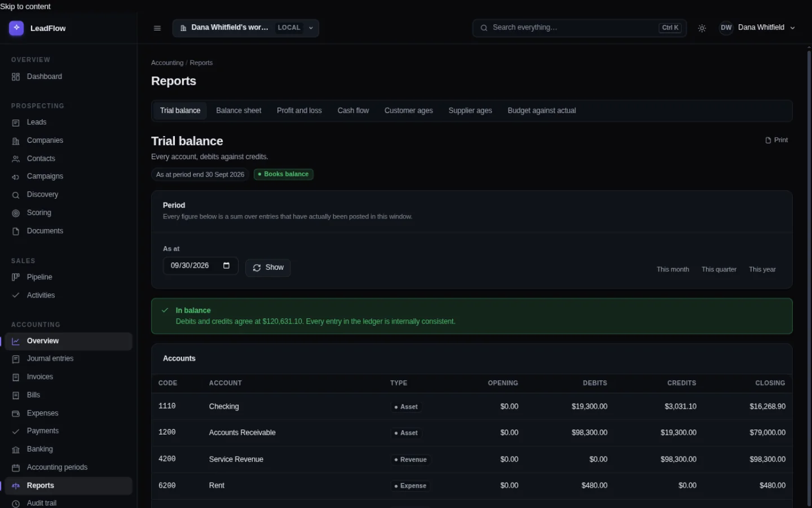Click the Campaigns megaphone icon
The width and height of the screenshot is (812, 508).
[16, 177]
